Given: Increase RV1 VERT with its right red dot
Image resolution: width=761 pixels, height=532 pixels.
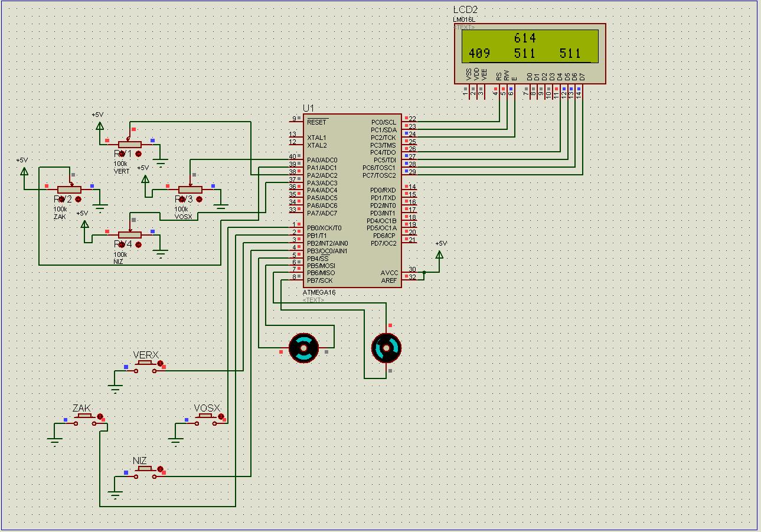Looking at the screenshot, I should [138, 154].
